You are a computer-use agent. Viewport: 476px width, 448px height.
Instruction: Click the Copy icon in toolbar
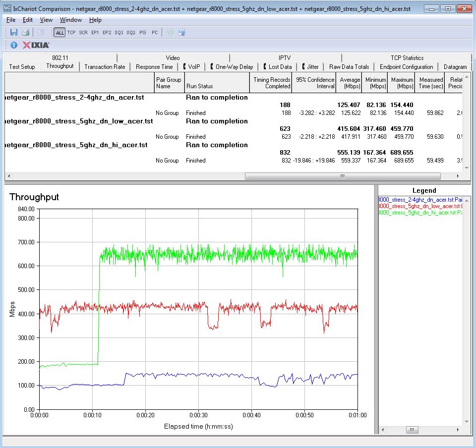(40, 32)
